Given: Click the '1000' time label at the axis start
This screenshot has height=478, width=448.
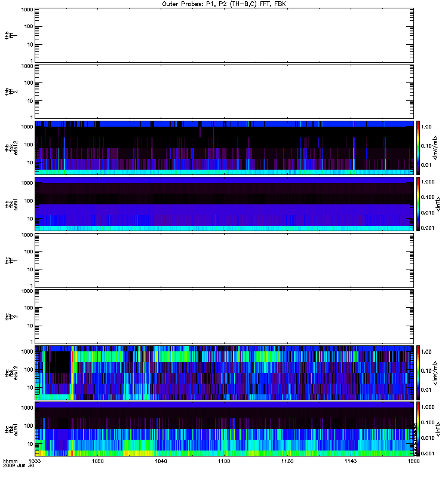Looking at the screenshot, I should (x=35, y=461).
